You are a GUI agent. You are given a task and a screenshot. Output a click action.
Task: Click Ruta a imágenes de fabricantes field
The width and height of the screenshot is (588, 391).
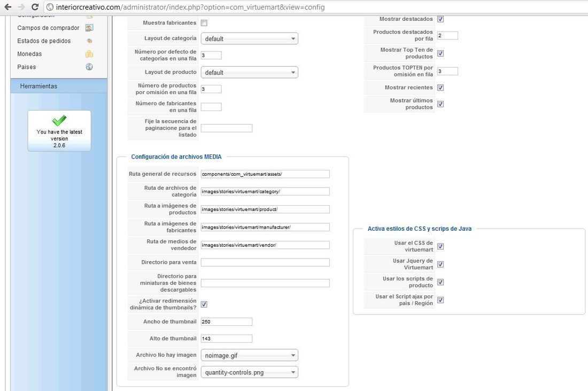pyautogui.click(x=265, y=227)
